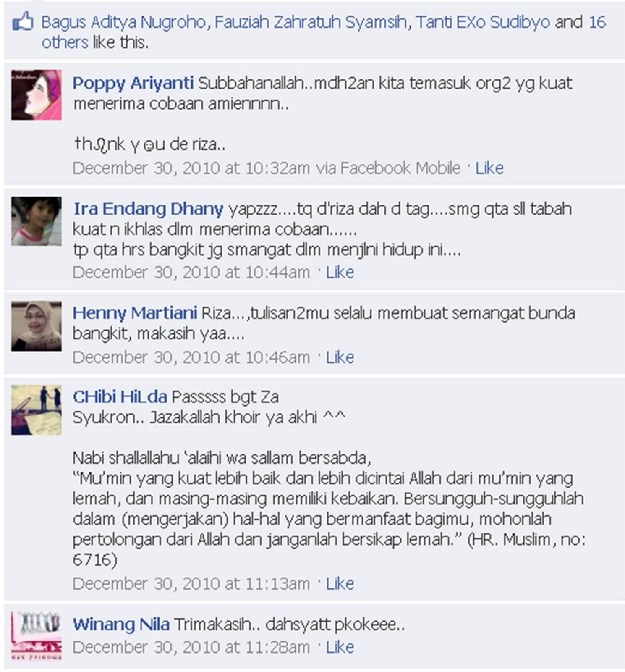The height and width of the screenshot is (672, 625).
Task: Click the Ira Endang Dhany name link
Action: pos(148,209)
